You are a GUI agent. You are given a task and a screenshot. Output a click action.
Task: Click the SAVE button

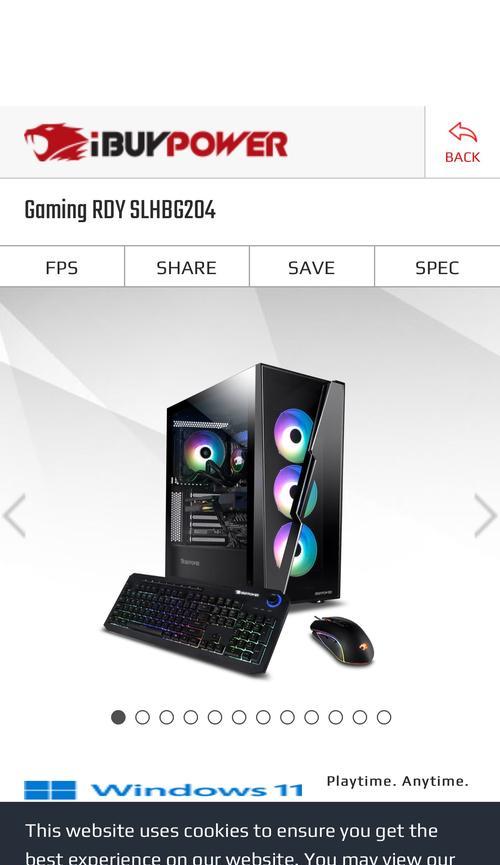click(x=311, y=268)
